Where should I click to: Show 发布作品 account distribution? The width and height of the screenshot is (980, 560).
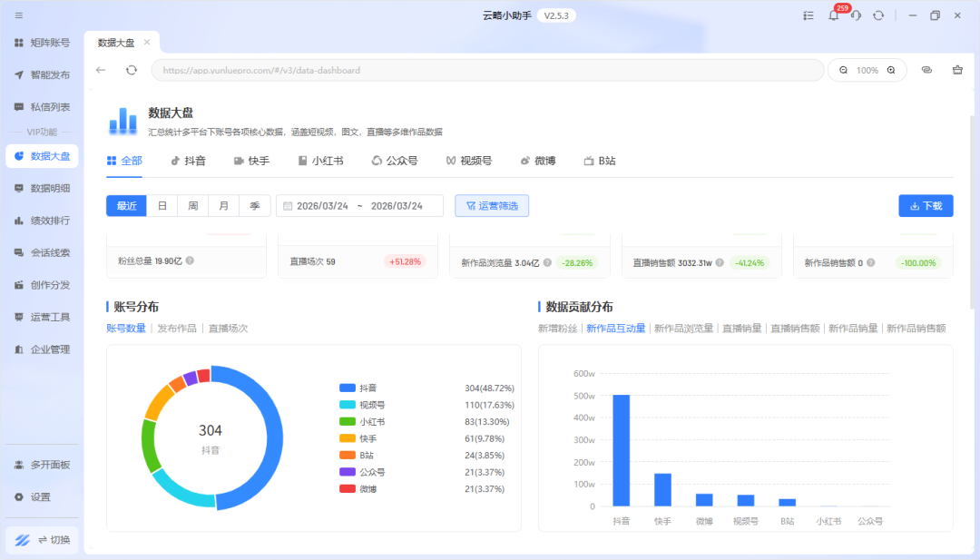coord(177,329)
